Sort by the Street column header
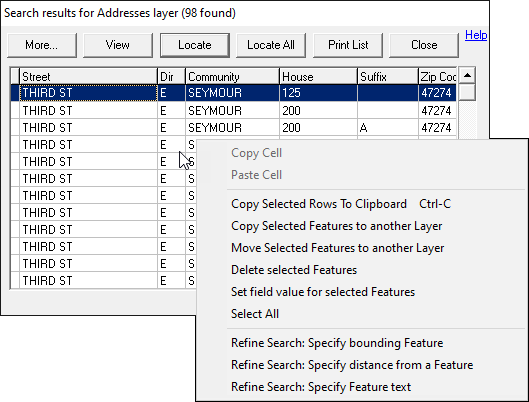Viewport: 529px width, 402px height. [x=88, y=77]
